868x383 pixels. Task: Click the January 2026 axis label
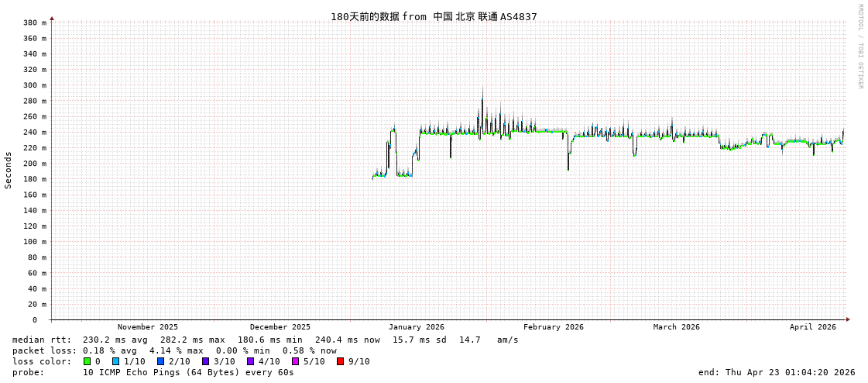[x=416, y=327]
